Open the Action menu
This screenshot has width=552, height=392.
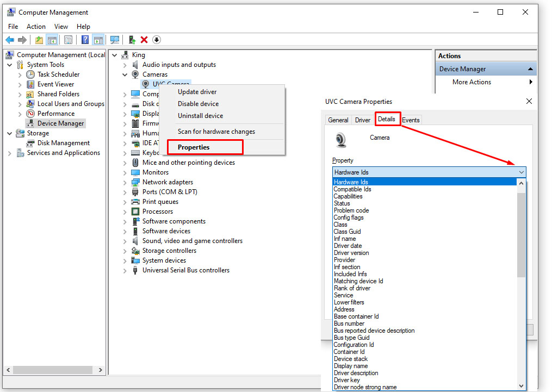[x=36, y=27]
